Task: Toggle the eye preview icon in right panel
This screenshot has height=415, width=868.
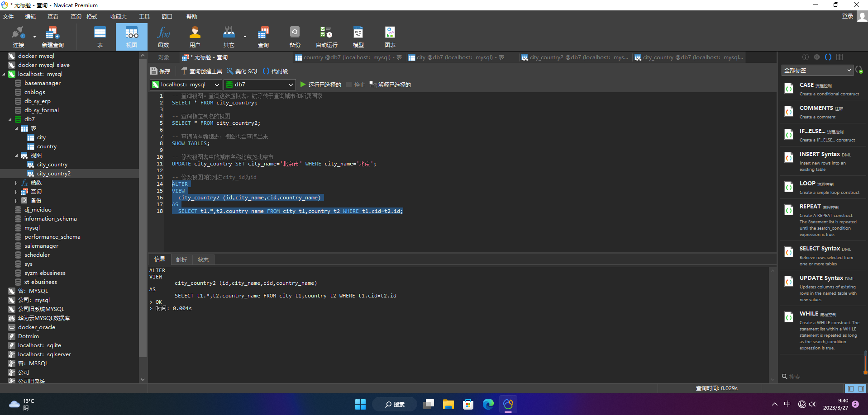Action: (816, 57)
